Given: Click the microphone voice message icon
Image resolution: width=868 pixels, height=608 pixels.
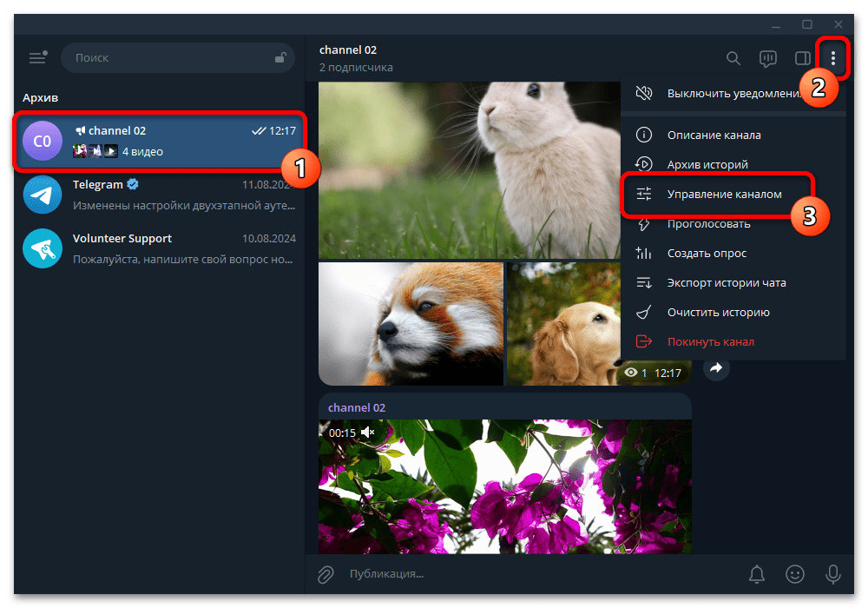Looking at the screenshot, I should coord(833,574).
